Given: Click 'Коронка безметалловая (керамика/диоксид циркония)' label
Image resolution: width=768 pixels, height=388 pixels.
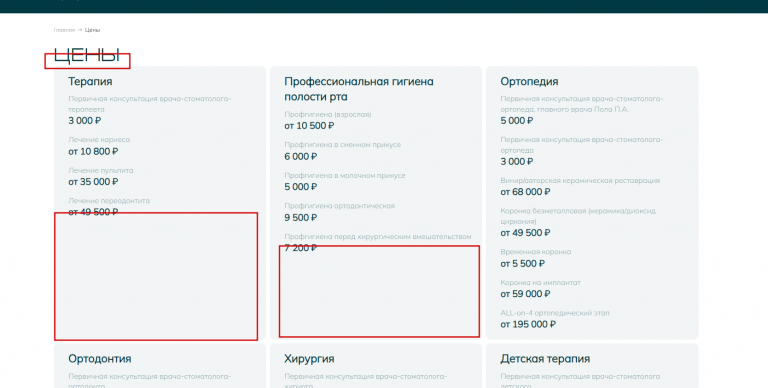Looking at the screenshot, I should tap(578, 216).
